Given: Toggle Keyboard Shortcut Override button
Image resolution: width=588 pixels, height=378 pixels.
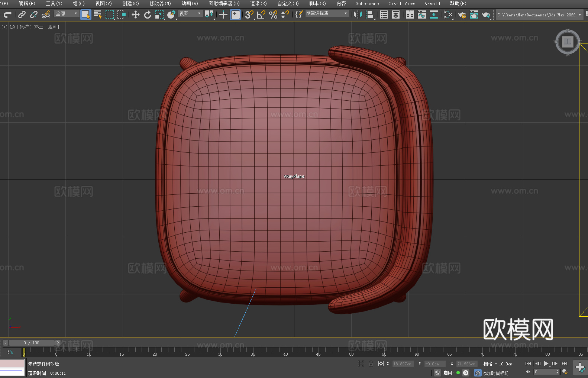Looking at the screenshot, I should [235, 14].
